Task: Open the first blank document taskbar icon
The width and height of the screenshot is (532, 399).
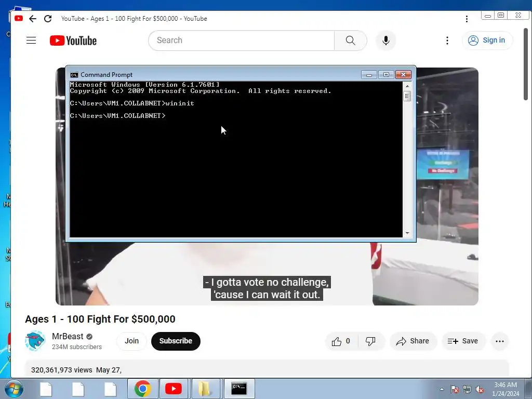Action: click(46, 389)
